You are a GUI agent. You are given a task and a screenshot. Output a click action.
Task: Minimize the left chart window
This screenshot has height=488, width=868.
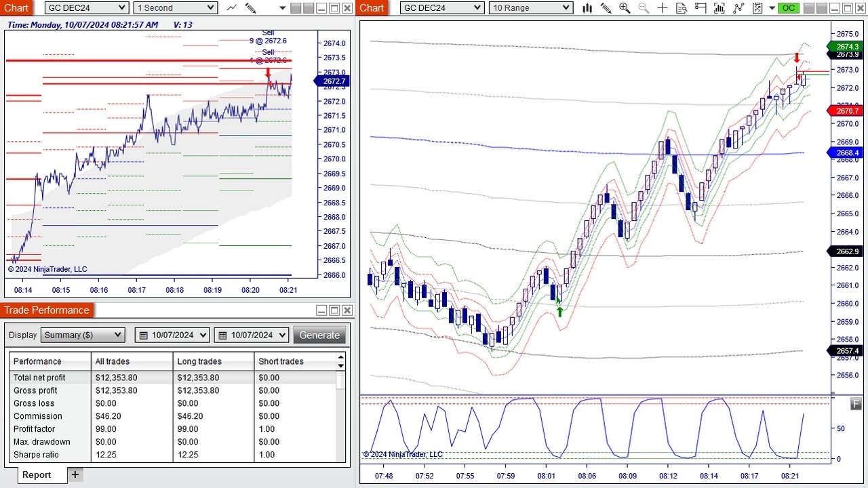321,8
